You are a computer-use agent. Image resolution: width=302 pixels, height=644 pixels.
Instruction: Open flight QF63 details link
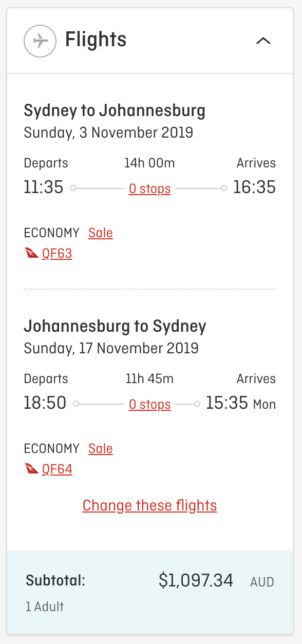click(x=57, y=254)
